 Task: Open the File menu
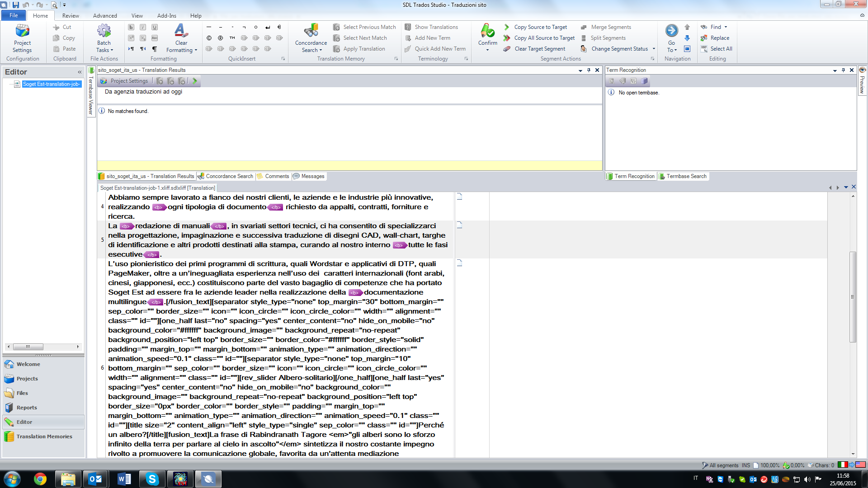click(14, 15)
